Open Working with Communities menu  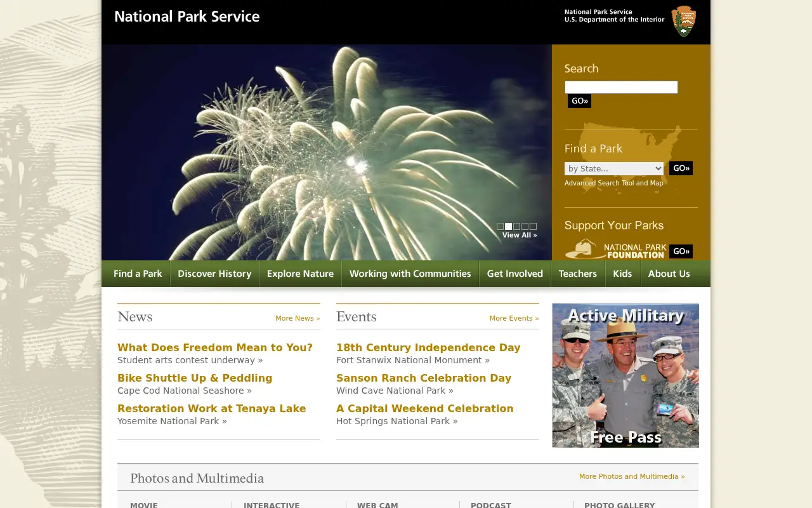410,274
